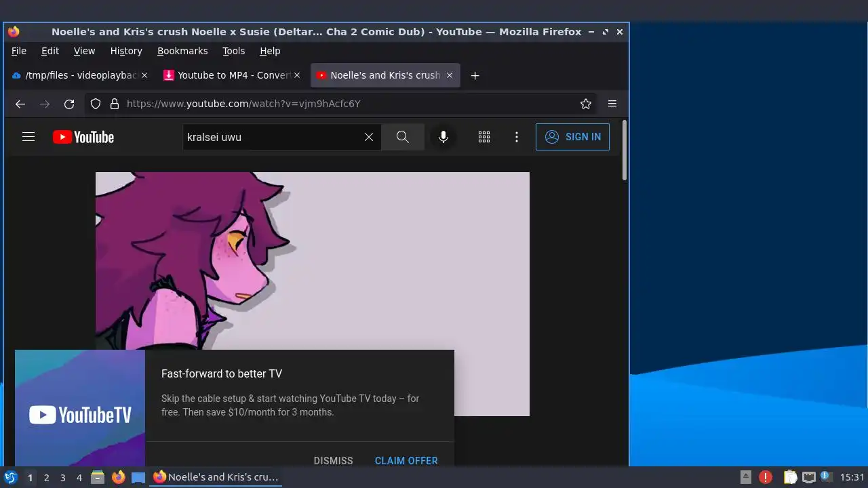Open the History menu

click(126, 51)
